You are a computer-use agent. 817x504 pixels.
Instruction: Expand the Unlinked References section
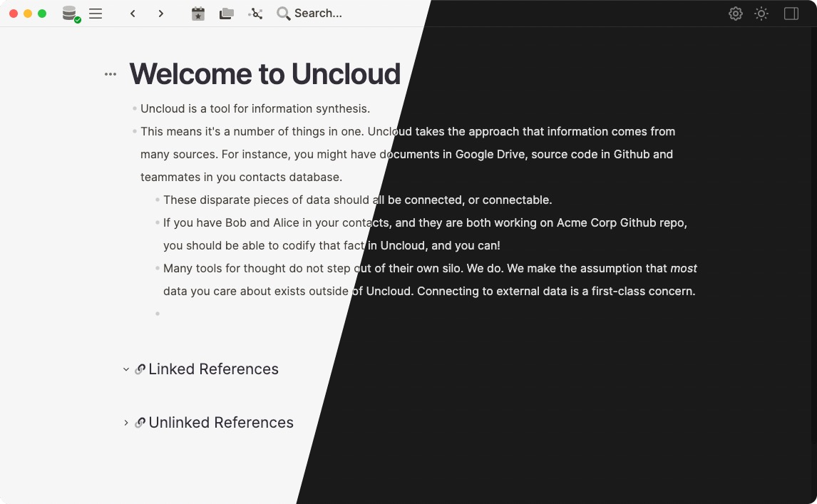point(126,423)
